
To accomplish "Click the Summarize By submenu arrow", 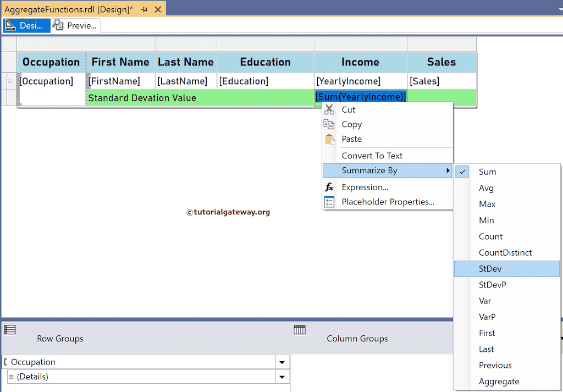I will click(x=448, y=170).
